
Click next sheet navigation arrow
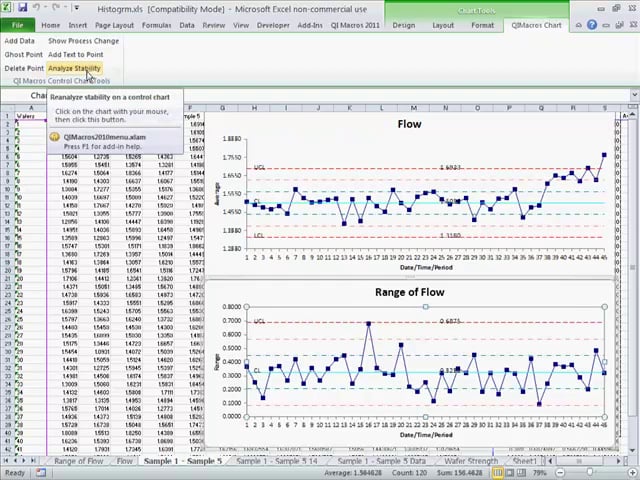24,460
